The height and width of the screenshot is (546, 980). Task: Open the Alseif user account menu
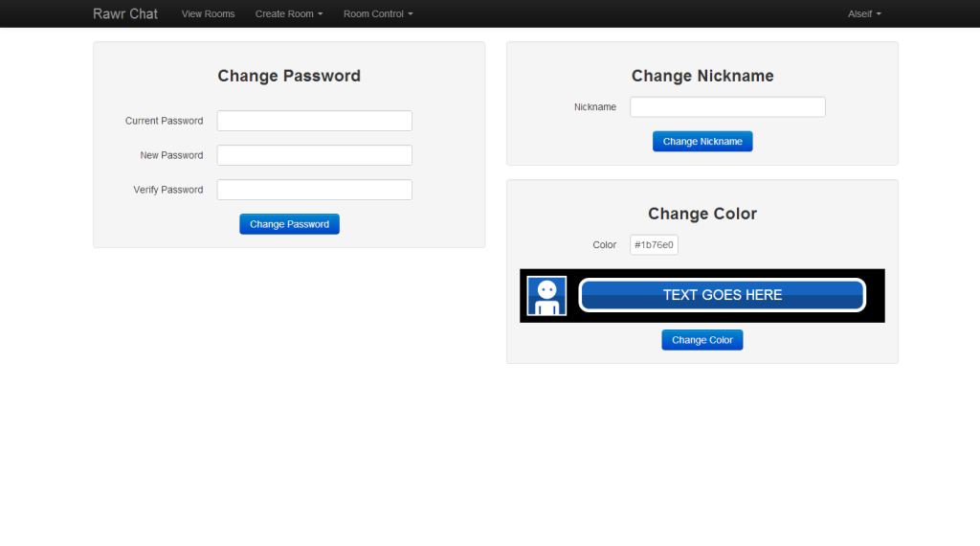[864, 14]
